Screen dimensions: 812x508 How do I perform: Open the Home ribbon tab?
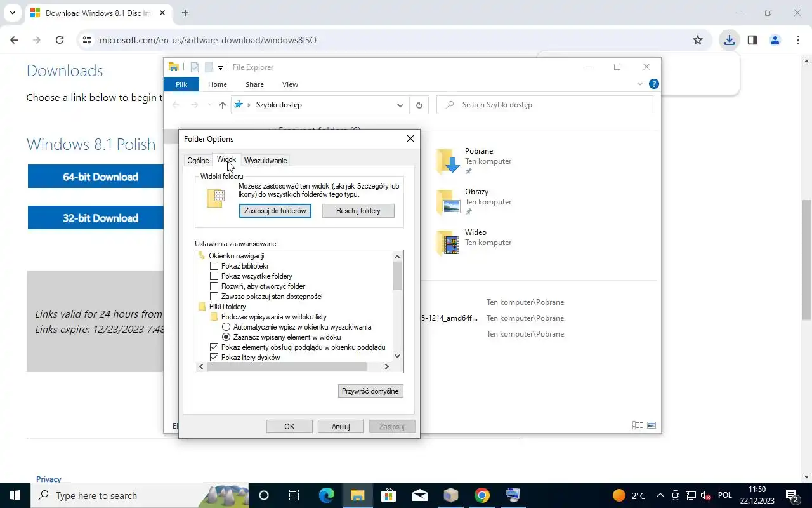tap(218, 84)
